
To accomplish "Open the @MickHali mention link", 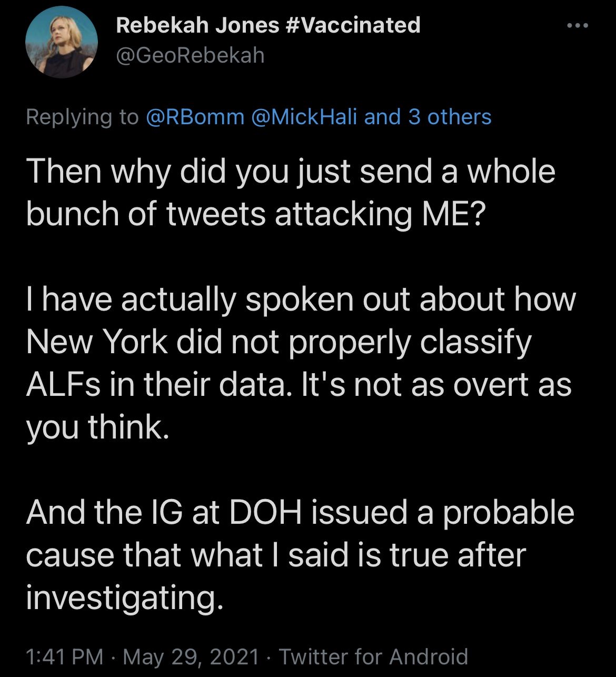I will point(305,116).
